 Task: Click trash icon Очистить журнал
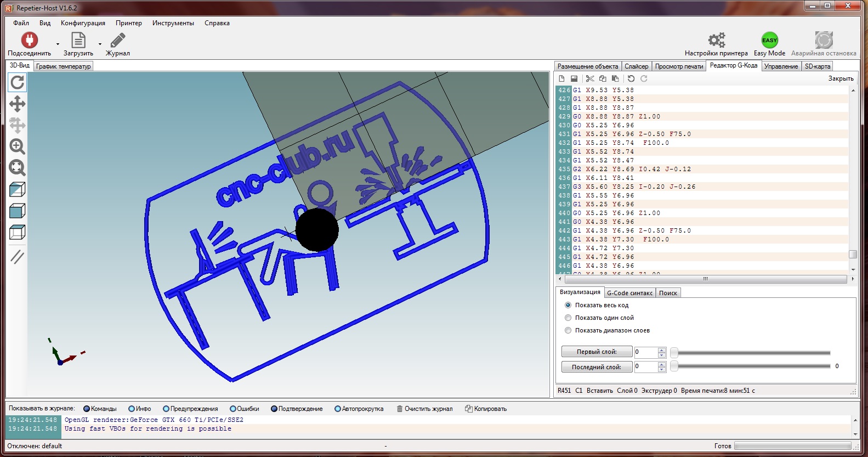pos(400,409)
